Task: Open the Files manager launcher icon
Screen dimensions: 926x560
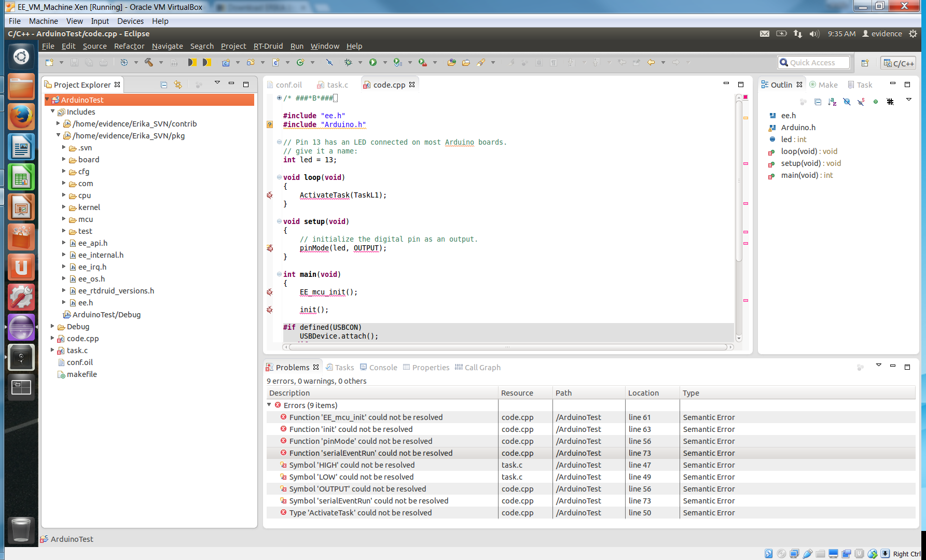Action: pyautogui.click(x=21, y=86)
